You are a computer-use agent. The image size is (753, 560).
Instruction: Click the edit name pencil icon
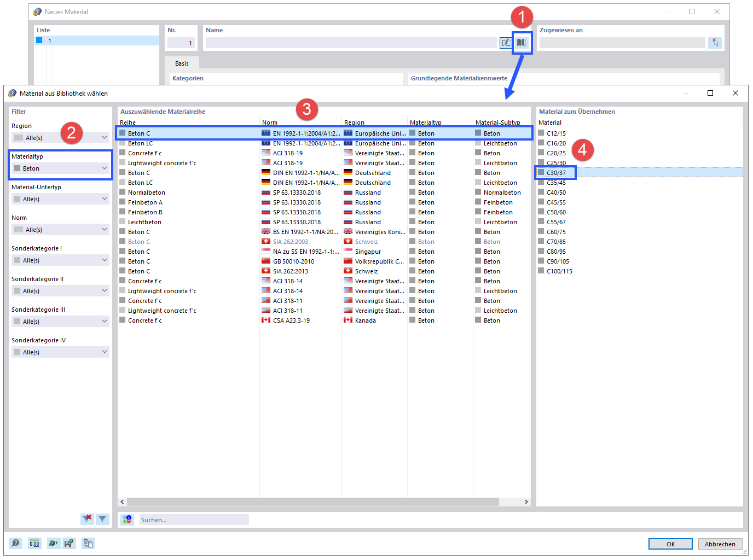pos(506,42)
